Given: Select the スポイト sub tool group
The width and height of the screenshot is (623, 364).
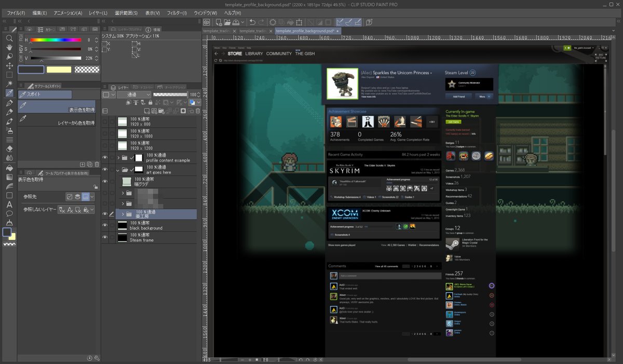Looking at the screenshot, I should [x=45, y=95].
